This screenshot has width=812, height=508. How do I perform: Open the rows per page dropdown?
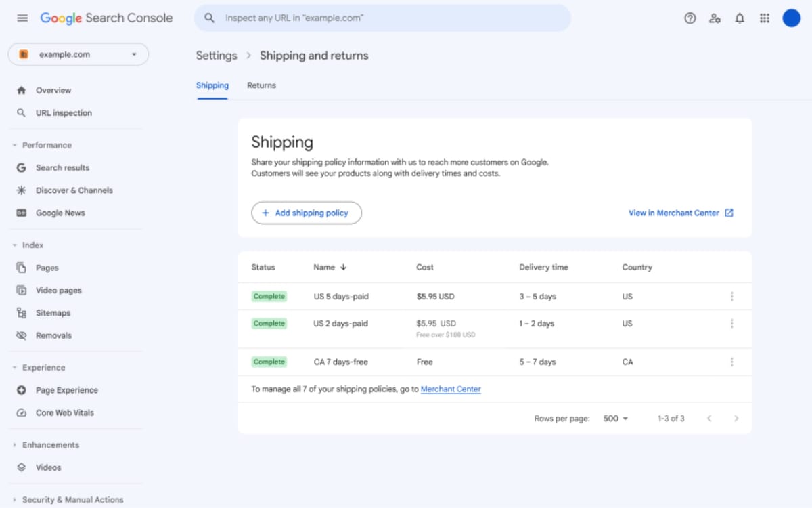point(614,419)
